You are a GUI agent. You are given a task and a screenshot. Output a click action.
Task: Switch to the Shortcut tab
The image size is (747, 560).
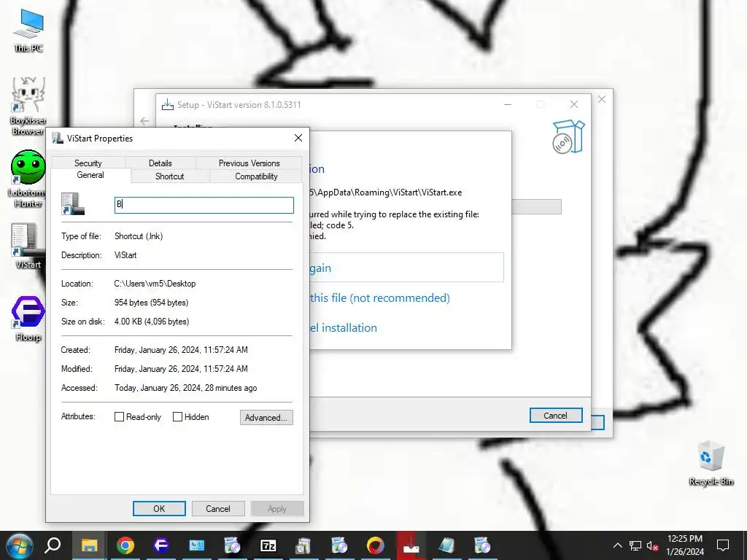[x=169, y=176]
